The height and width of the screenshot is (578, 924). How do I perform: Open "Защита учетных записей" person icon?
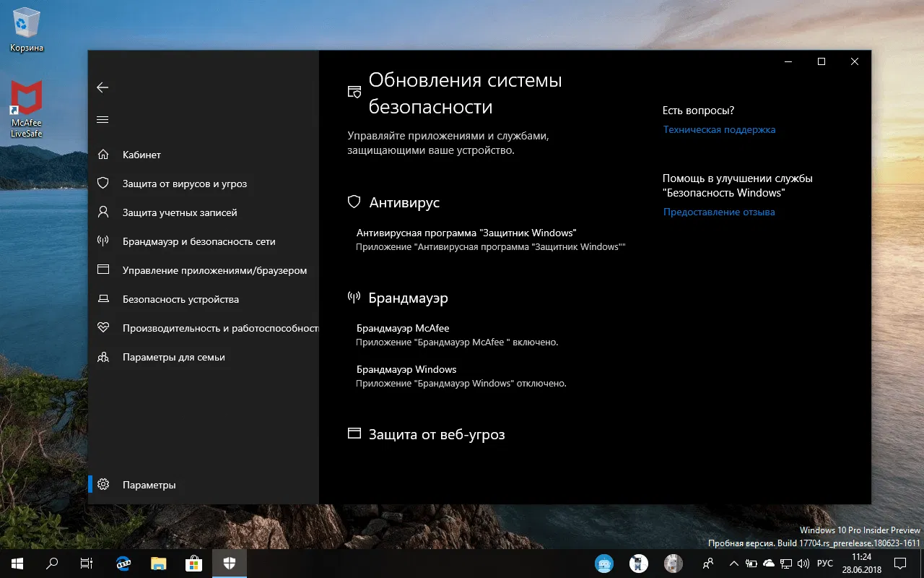coord(103,212)
